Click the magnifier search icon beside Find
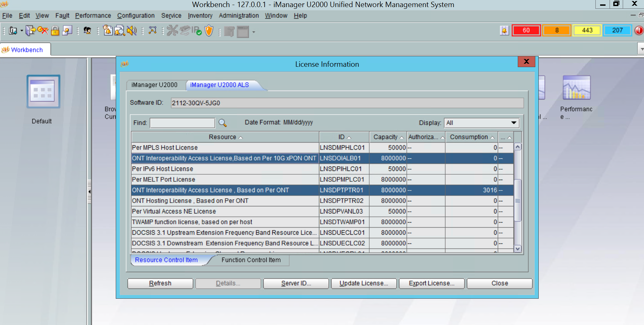This screenshot has width=644, height=325. tap(222, 123)
